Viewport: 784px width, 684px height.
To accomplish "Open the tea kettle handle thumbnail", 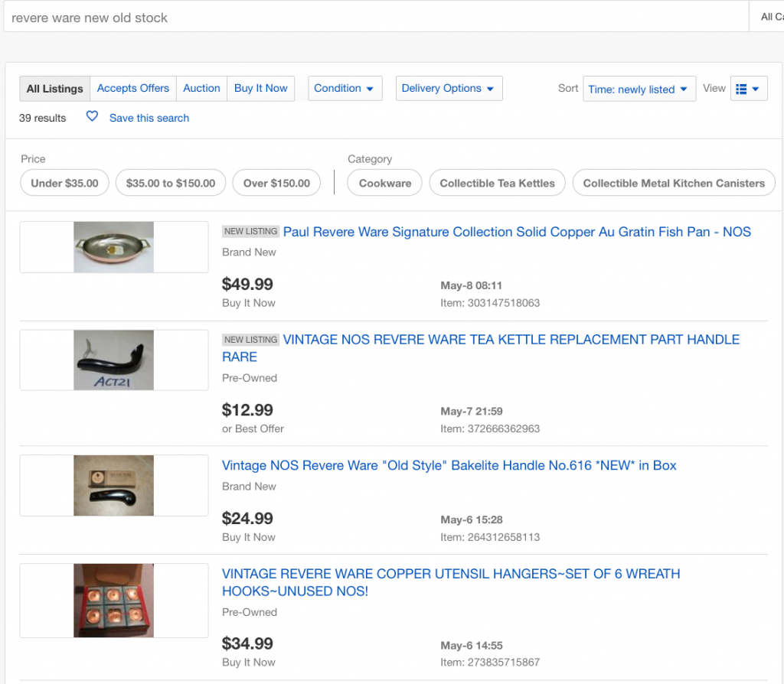I will pyautogui.click(x=114, y=360).
